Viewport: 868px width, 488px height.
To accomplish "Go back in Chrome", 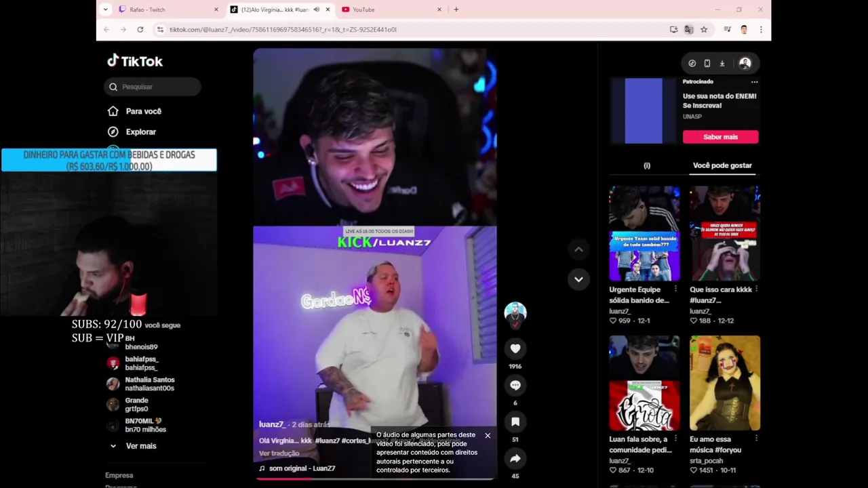I will point(106,29).
